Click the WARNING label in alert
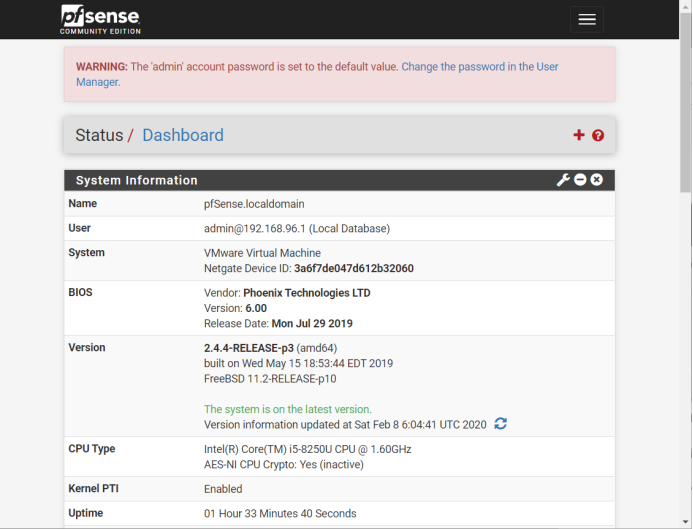This screenshot has width=693, height=529. [x=102, y=67]
